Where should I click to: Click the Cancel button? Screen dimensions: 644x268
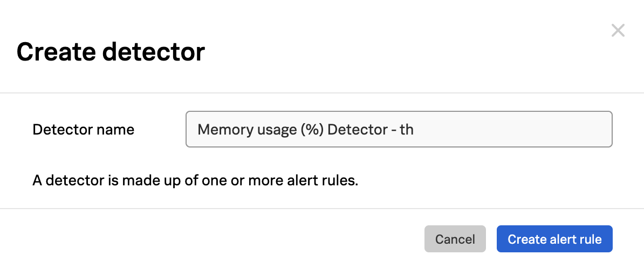(455, 239)
